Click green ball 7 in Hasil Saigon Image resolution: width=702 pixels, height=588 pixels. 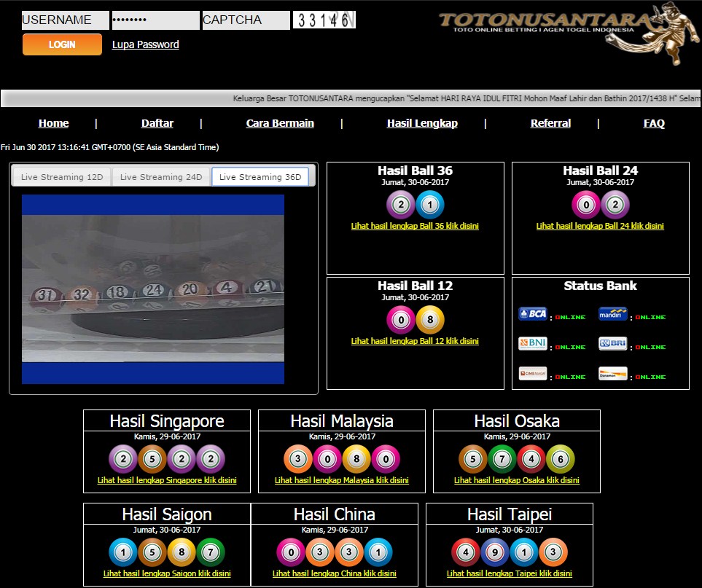[211, 552]
